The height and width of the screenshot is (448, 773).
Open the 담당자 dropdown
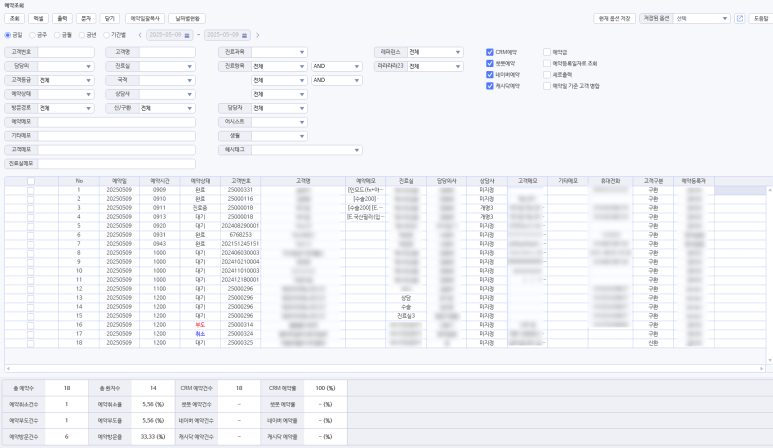tap(279, 108)
